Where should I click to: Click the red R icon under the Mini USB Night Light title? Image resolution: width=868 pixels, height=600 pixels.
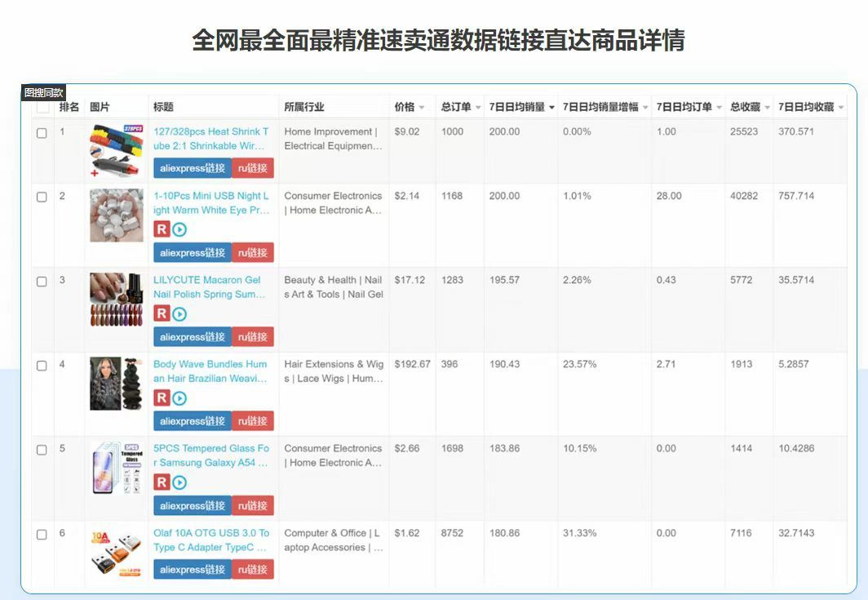161,229
